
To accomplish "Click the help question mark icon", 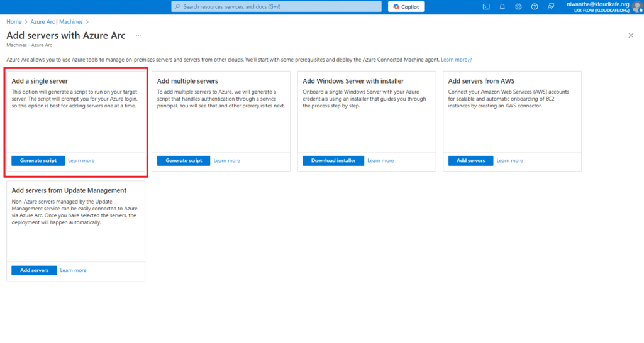I will tap(535, 7).
